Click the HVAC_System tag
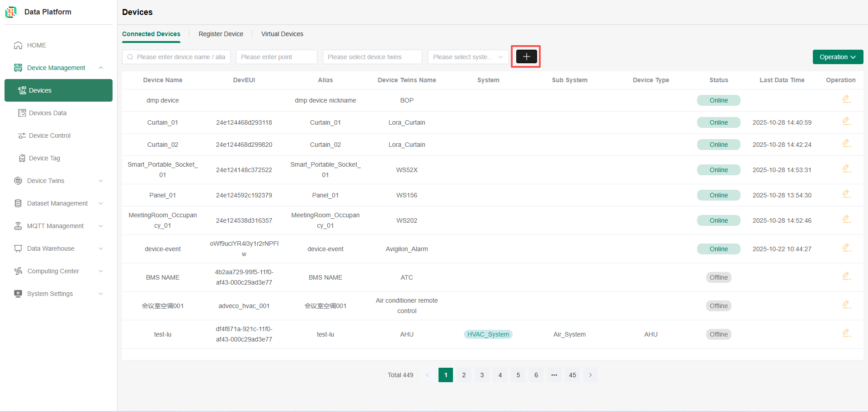The image size is (868, 412). click(x=488, y=334)
